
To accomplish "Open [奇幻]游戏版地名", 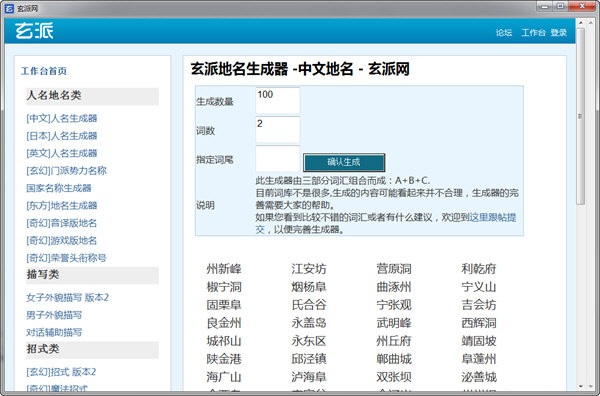I will pyautogui.click(x=62, y=241).
